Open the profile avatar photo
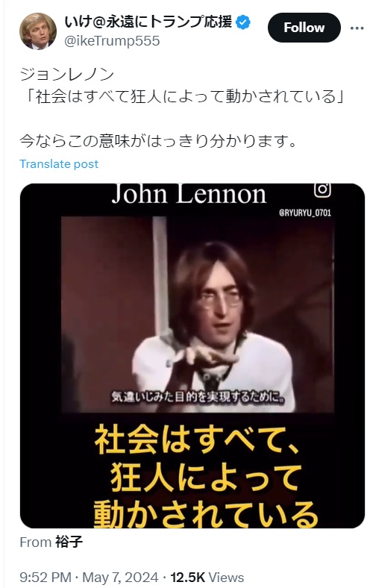Screen dimensions: 370x588 (x=38, y=31)
